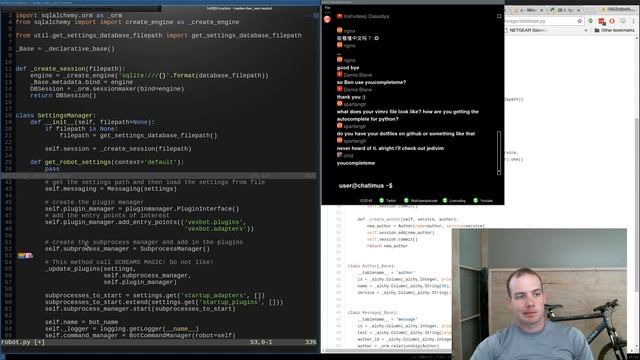Focus the user@chatimus chat input prompt
Image resolution: width=640 pixels, height=360 pixels.
(365, 186)
